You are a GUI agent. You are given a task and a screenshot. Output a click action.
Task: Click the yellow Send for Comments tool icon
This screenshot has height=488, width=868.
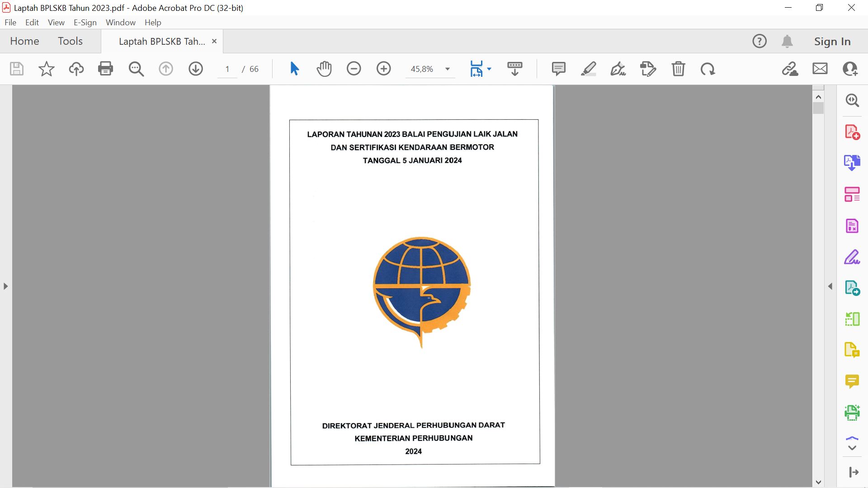coord(852,350)
